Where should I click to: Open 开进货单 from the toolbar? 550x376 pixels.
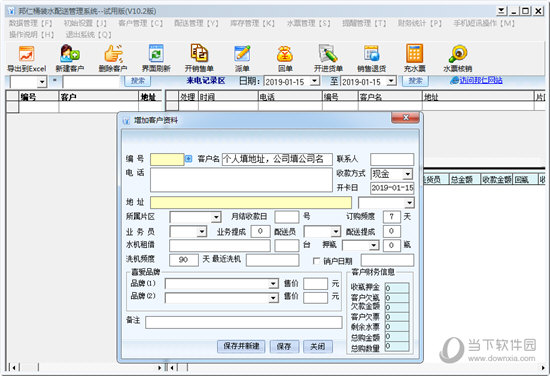[x=328, y=58]
